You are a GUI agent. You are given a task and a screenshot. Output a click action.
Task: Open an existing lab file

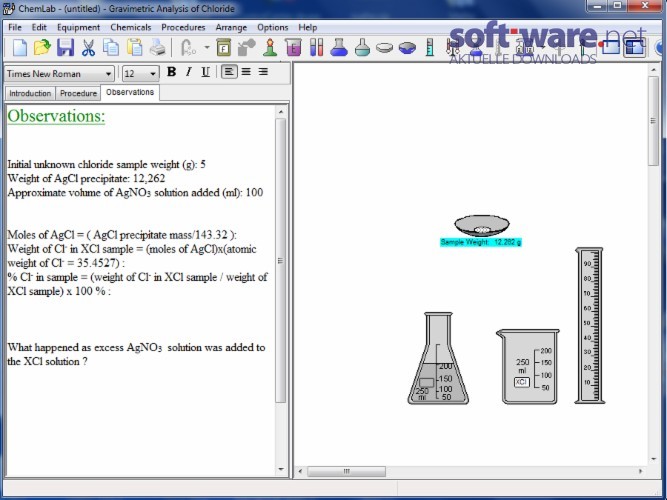tap(42, 47)
